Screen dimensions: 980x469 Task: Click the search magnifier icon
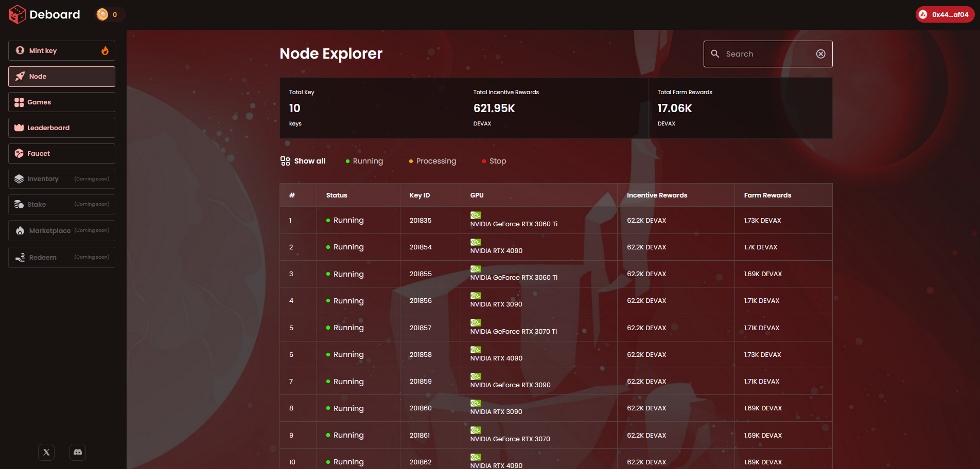tap(715, 54)
